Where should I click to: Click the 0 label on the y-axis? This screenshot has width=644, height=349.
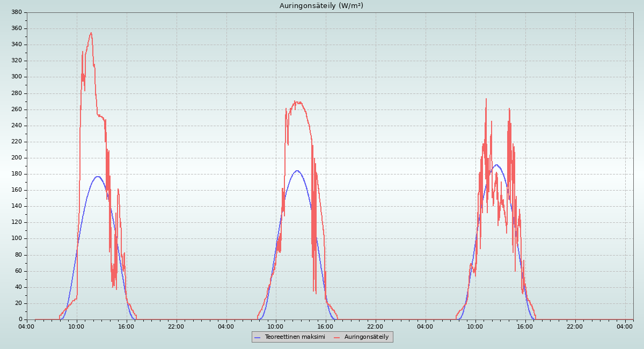point(19,319)
